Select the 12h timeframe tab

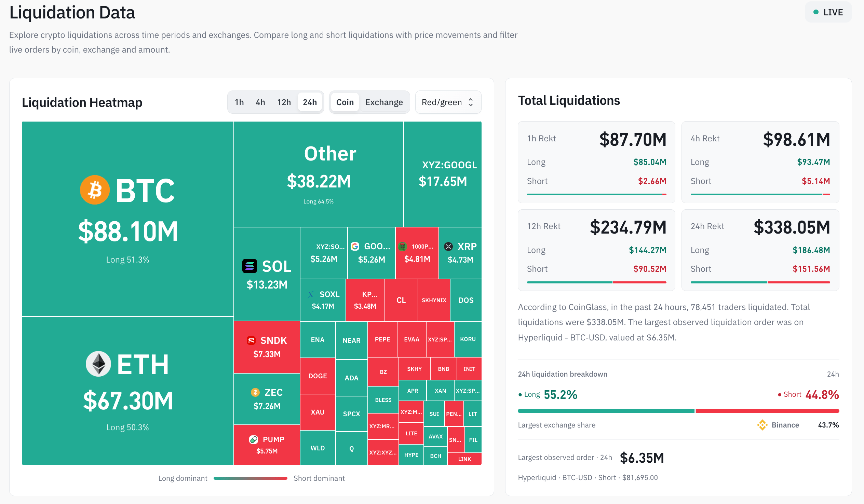coord(284,102)
